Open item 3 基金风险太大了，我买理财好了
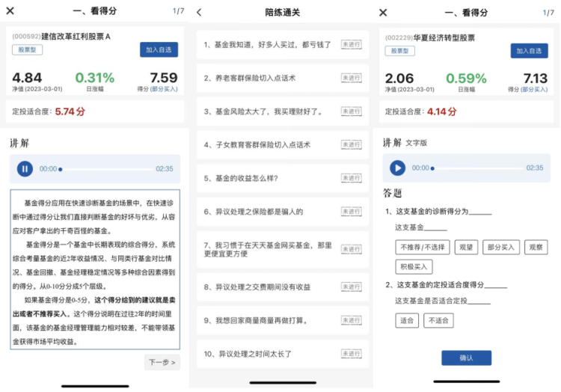This screenshot has width=561, height=392. pos(282,111)
